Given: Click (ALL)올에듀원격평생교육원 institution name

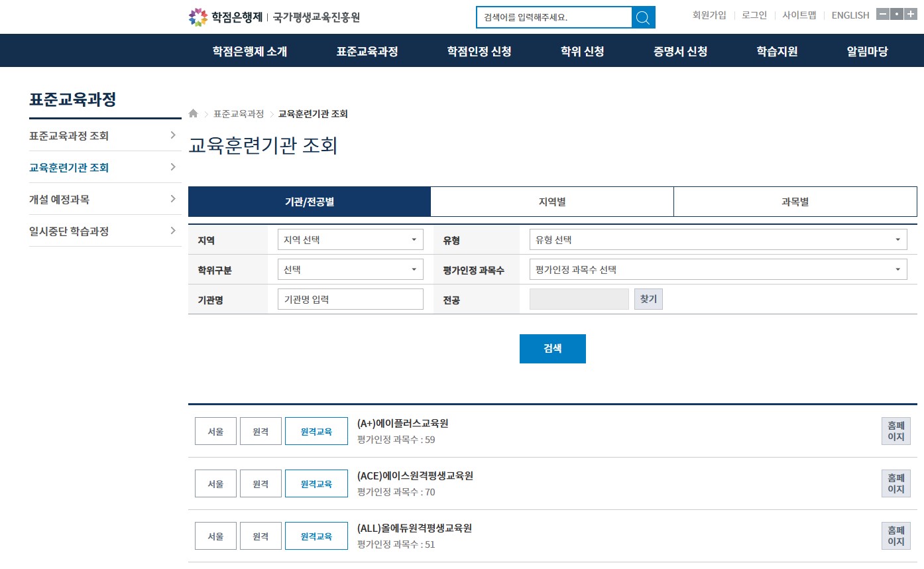Looking at the screenshot, I should [414, 528].
